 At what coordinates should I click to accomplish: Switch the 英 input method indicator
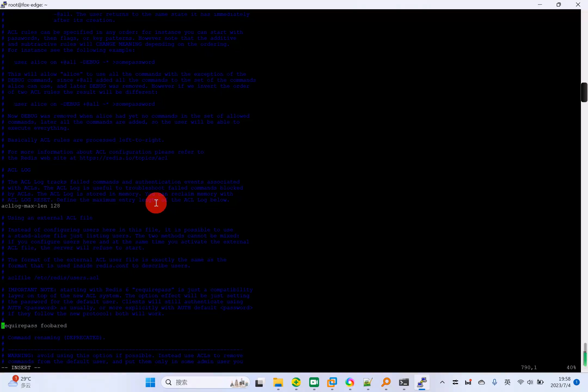pyautogui.click(x=507, y=382)
